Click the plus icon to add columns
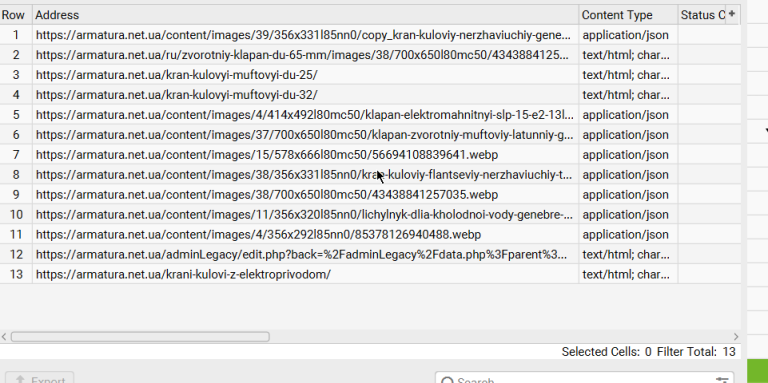Viewport: 768px width, 383px height. pyautogui.click(x=732, y=14)
